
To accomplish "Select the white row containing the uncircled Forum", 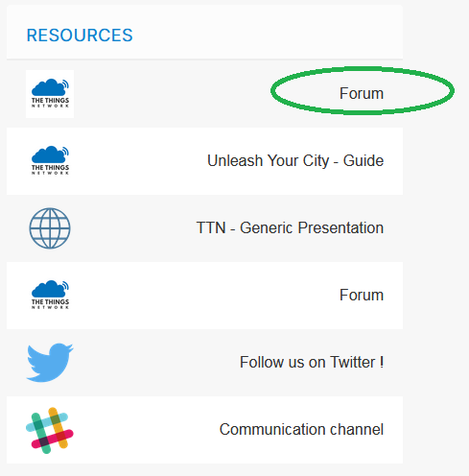I will [x=204, y=296].
